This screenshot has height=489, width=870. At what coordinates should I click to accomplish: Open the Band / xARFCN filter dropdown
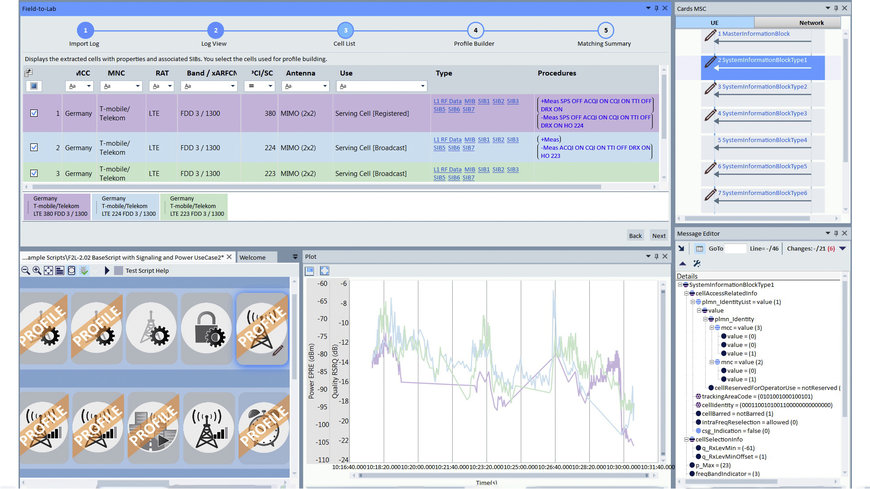click(x=232, y=86)
